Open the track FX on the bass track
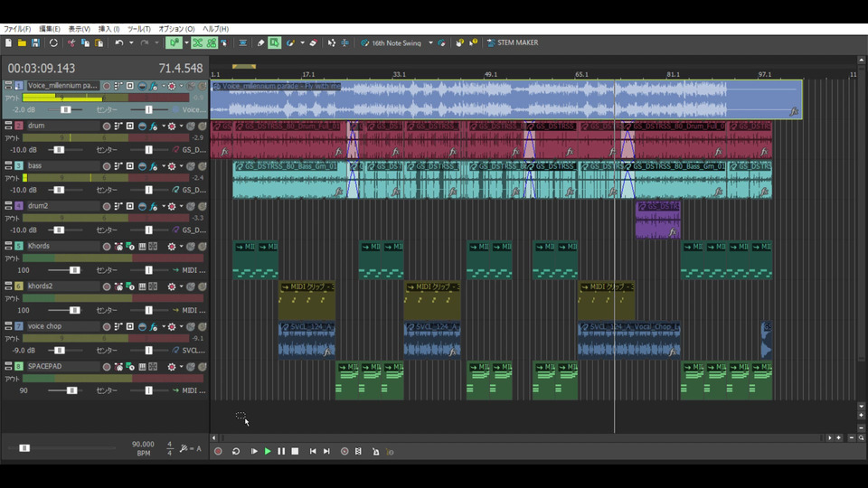This screenshot has width=868, height=488. coord(155,166)
